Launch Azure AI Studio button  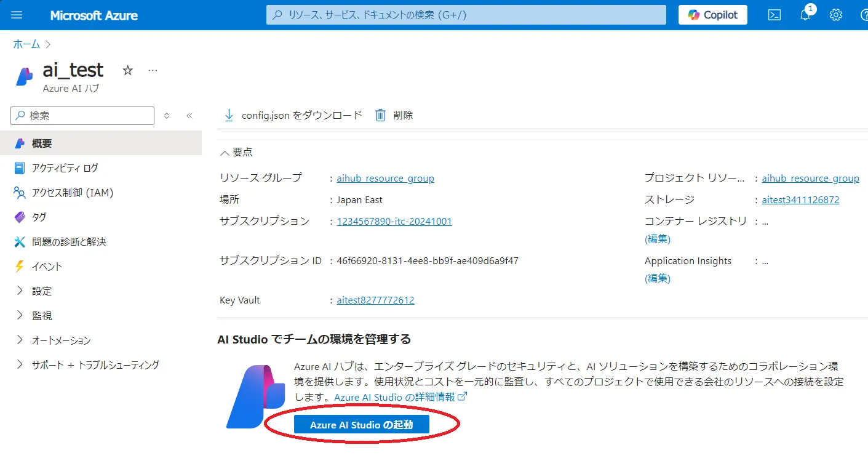pyautogui.click(x=361, y=425)
